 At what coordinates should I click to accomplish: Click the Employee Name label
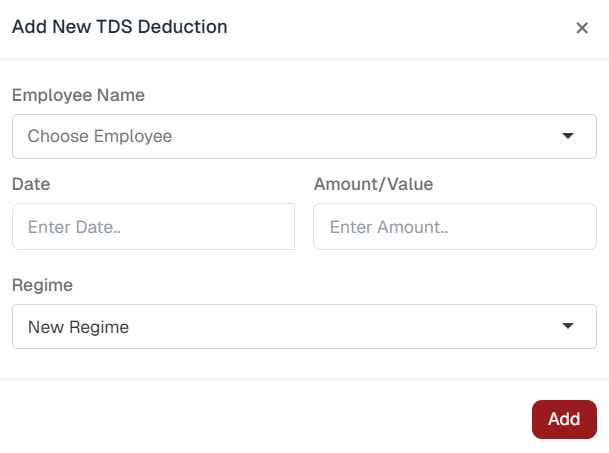pos(78,96)
